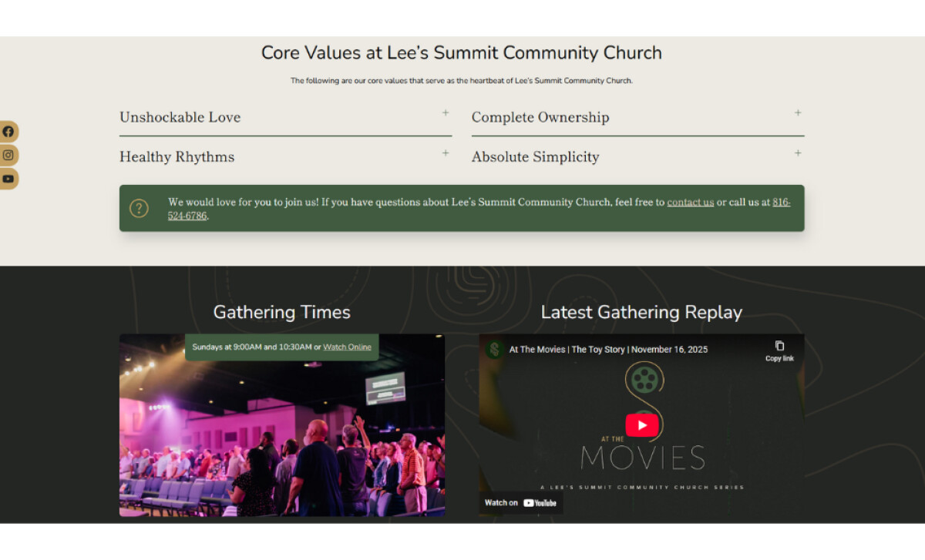
Task: Click Watch on YouTube
Action: pos(521,503)
